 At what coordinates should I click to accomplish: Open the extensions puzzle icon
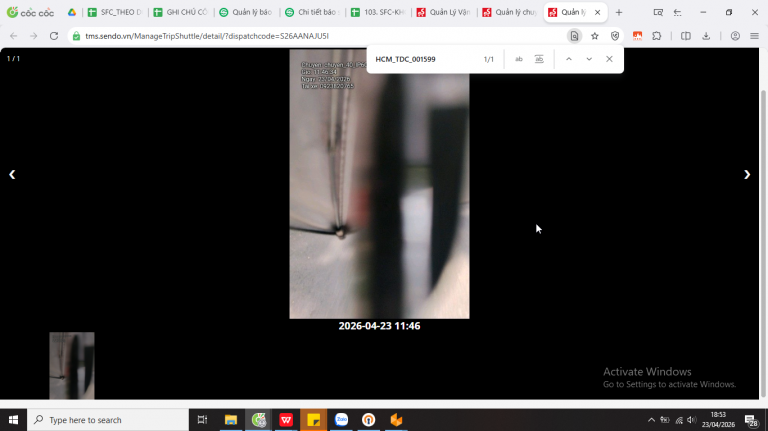(657, 36)
